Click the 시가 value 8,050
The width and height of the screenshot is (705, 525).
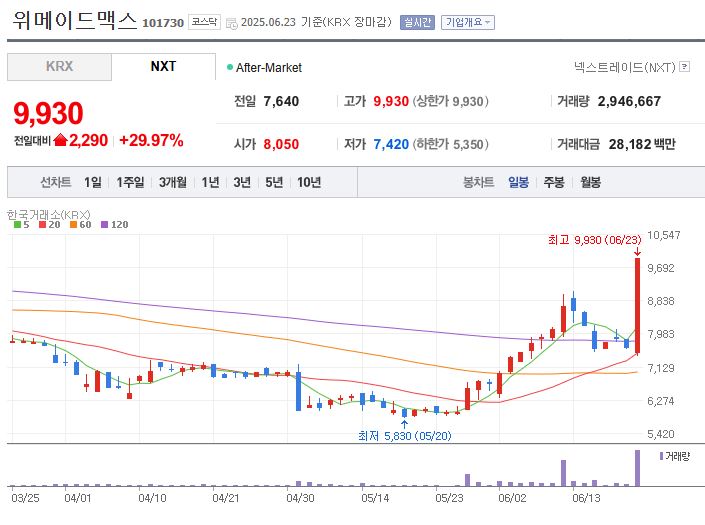click(281, 144)
